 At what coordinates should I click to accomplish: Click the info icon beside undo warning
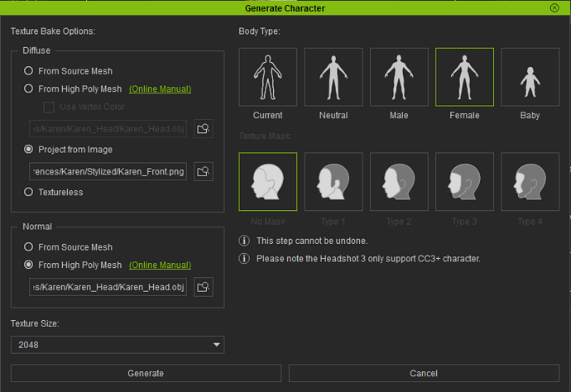[244, 241]
